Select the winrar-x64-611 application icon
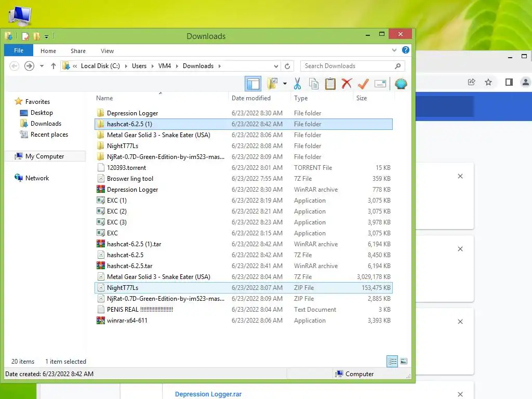Screen dimensions: 532x399 point(101,320)
